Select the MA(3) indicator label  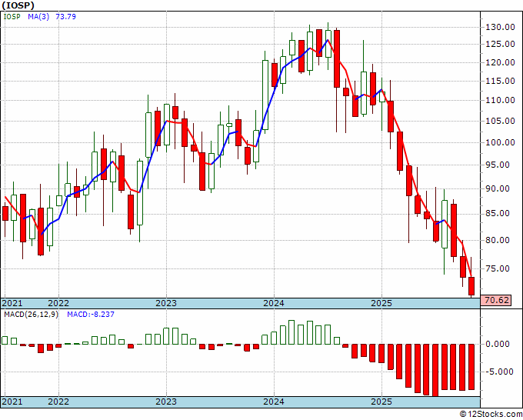[38, 16]
